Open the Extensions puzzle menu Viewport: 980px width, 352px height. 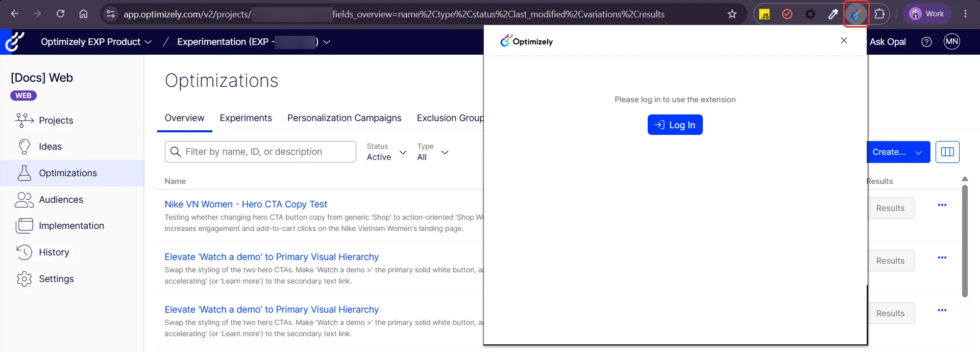879,14
